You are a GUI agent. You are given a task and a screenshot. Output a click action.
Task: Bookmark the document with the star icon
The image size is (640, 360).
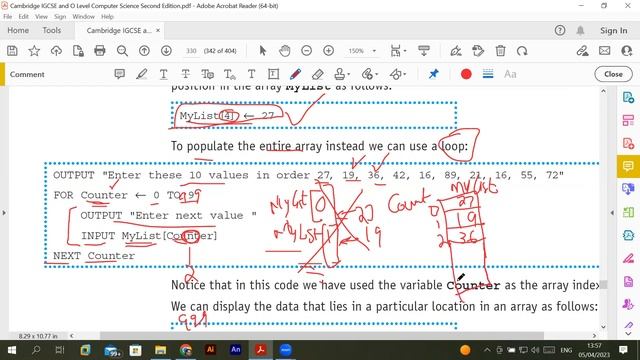pyautogui.click(x=34, y=51)
